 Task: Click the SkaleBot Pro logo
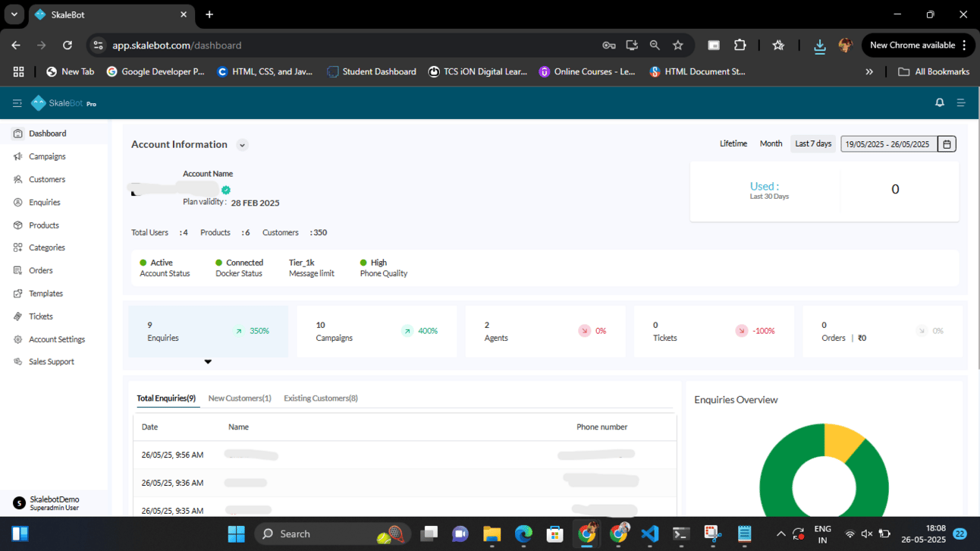64,103
